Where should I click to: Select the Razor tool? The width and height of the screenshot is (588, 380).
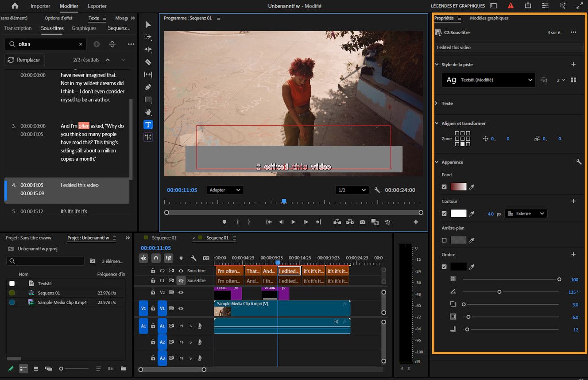click(x=148, y=62)
